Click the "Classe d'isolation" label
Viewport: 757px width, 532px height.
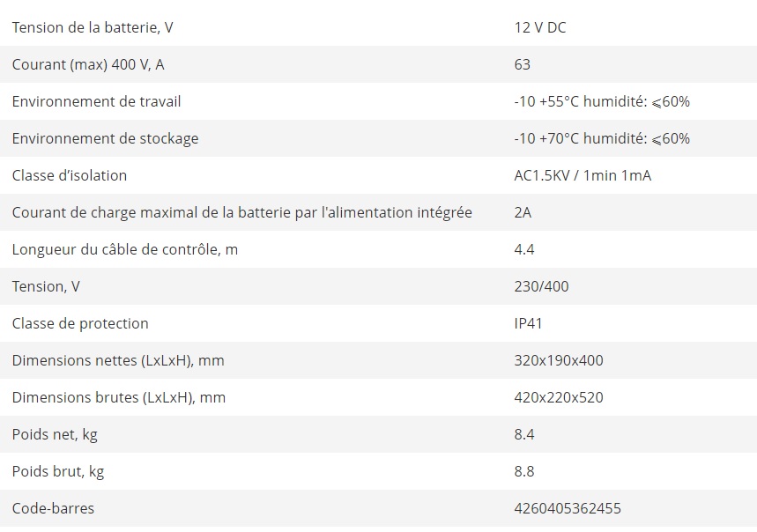[x=70, y=175]
